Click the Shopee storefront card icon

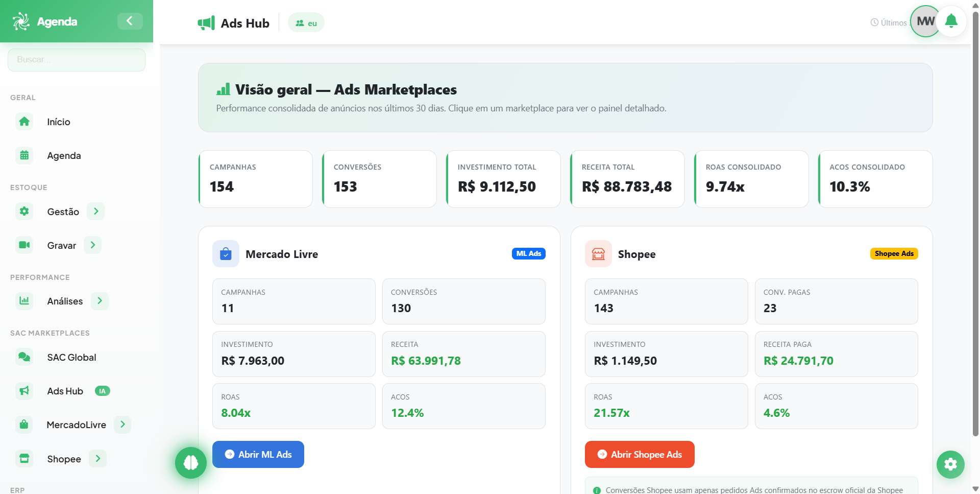click(x=598, y=253)
